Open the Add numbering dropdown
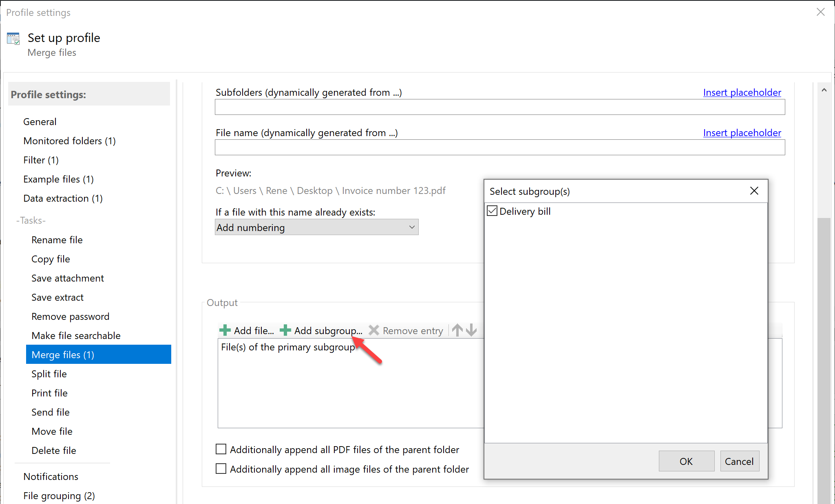This screenshot has height=504, width=835. point(317,227)
